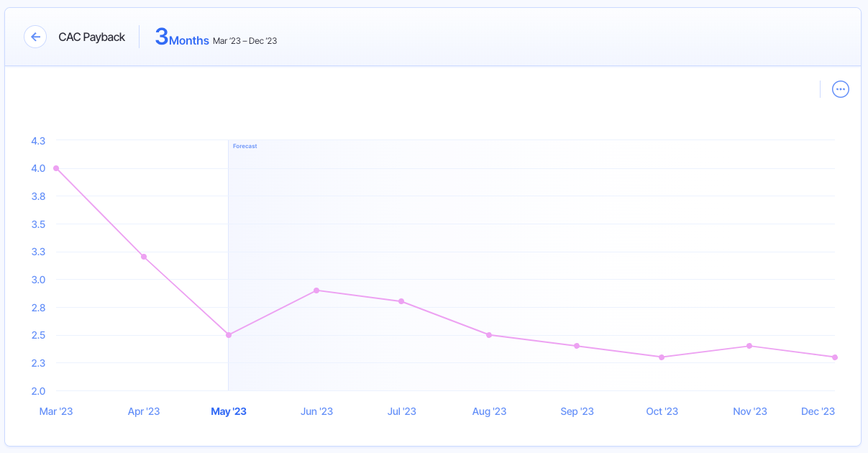868x453 pixels.
Task: Click the Mar '23 – Dec '23 date range
Action: pyautogui.click(x=245, y=41)
